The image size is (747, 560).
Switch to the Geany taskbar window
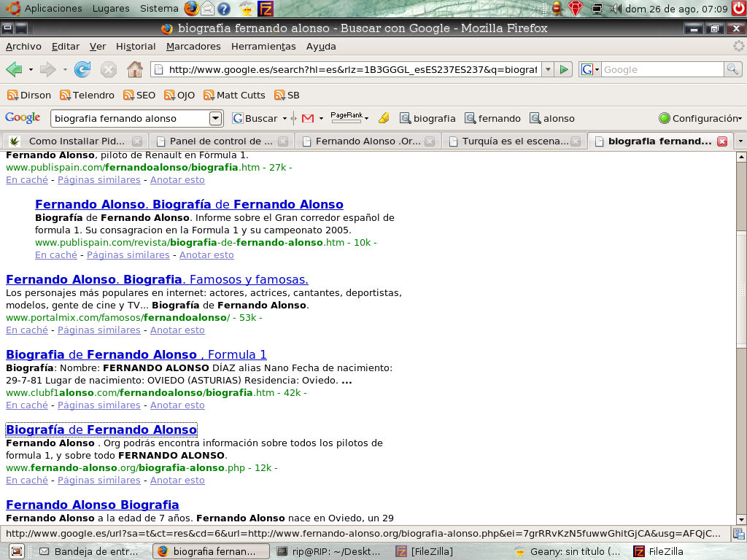click(x=568, y=551)
